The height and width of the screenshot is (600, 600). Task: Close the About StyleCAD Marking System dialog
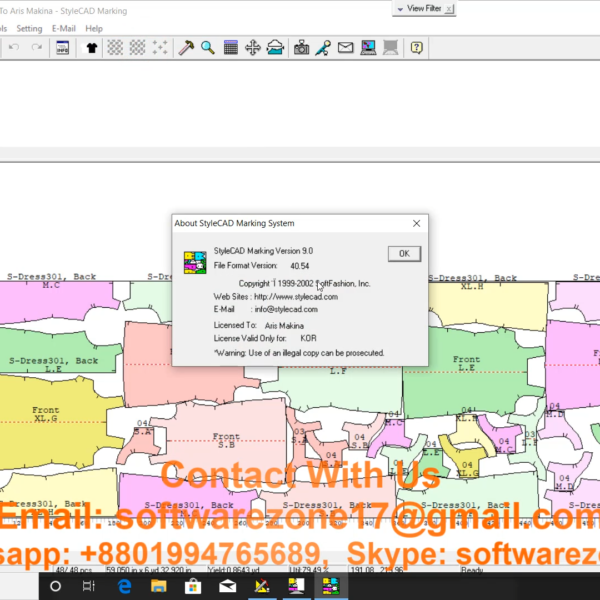404,254
